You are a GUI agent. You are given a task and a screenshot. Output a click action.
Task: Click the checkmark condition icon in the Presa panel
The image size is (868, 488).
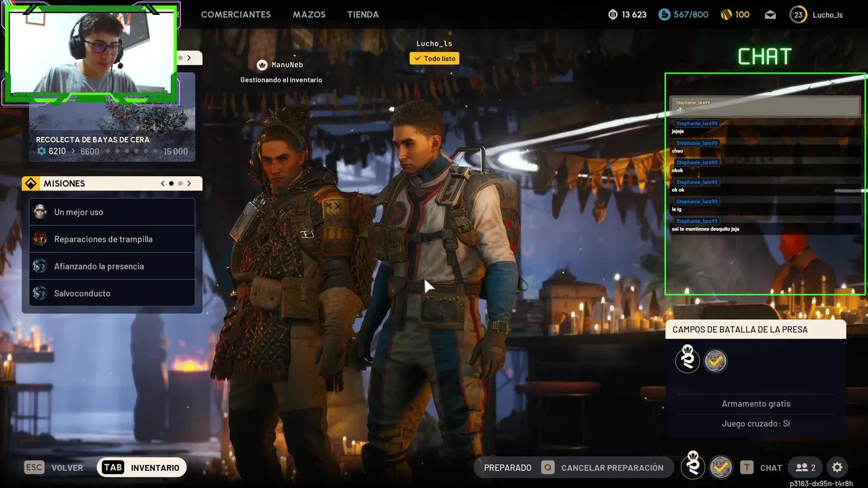pyautogui.click(x=715, y=361)
